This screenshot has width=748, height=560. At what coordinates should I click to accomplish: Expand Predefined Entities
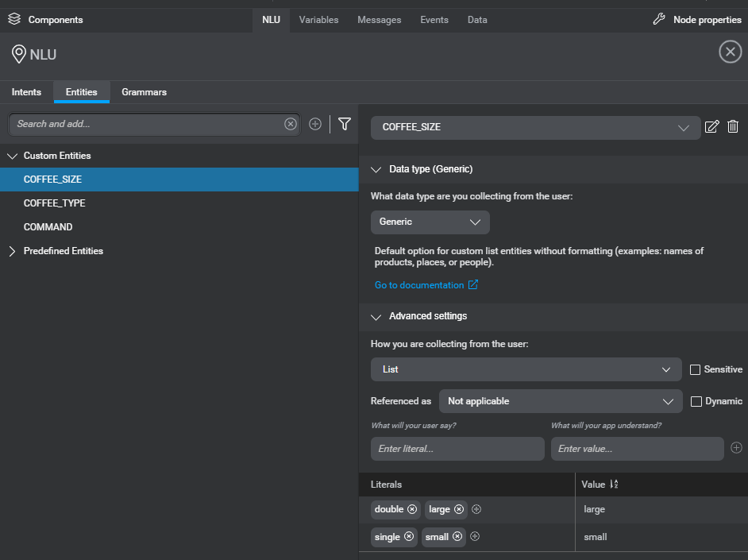point(11,251)
